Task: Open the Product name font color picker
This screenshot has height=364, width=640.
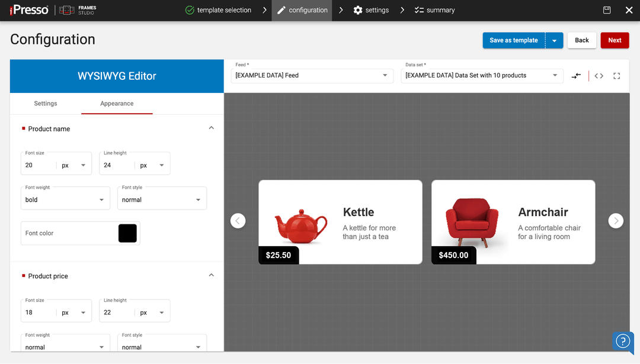Action: click(127, 233)
